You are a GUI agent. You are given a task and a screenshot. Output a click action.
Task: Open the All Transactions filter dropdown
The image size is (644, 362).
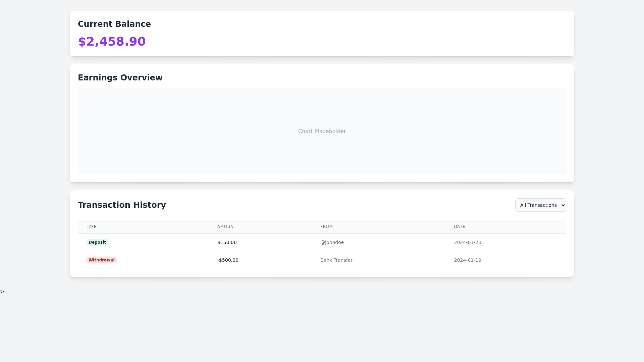coord(538,205)
